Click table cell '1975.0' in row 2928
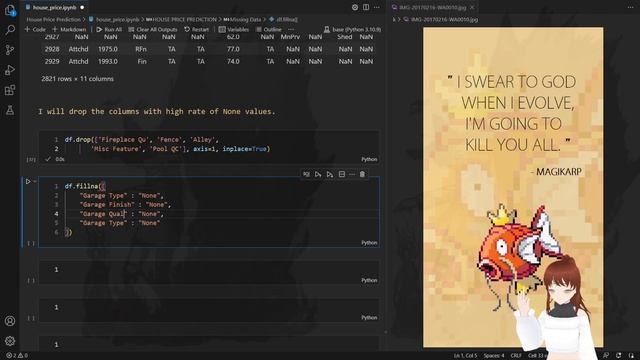Screen dimensions: 640x360 [x=108, y=49]
